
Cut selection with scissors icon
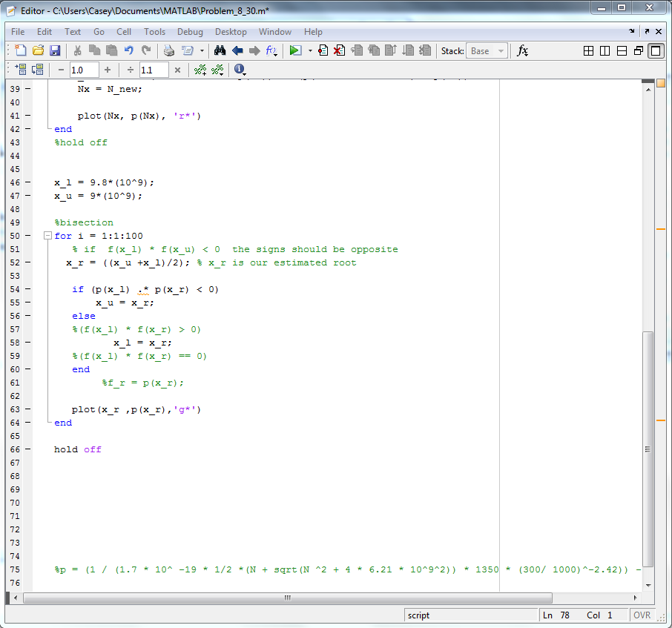tap(78, 50)
